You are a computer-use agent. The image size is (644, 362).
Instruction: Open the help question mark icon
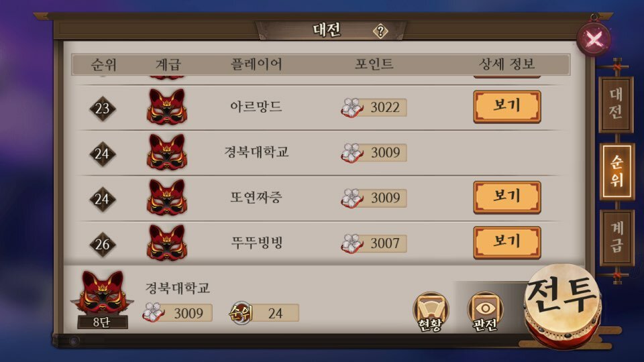click(380, 31)
